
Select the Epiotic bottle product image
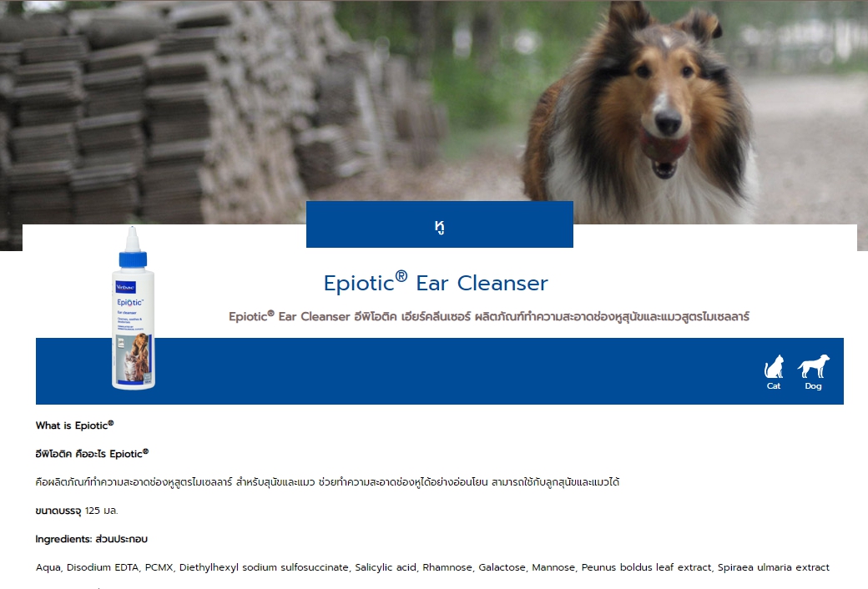[134, 308]
